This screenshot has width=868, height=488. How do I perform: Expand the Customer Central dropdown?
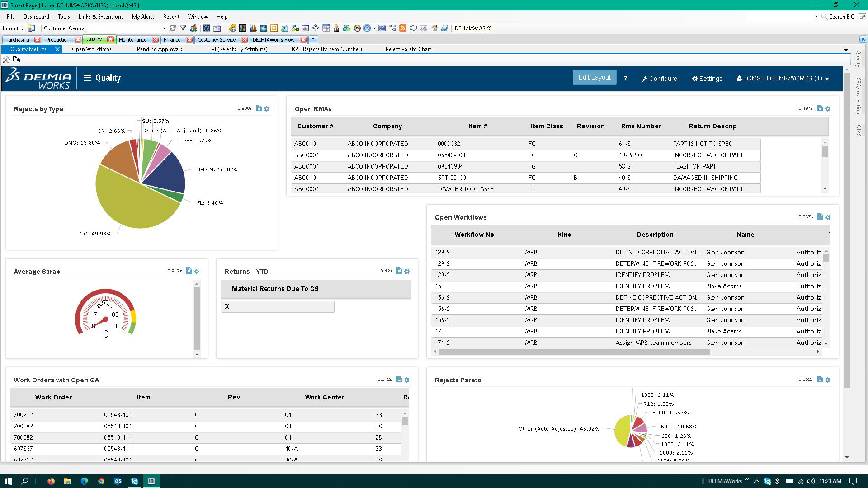point(164,28)
